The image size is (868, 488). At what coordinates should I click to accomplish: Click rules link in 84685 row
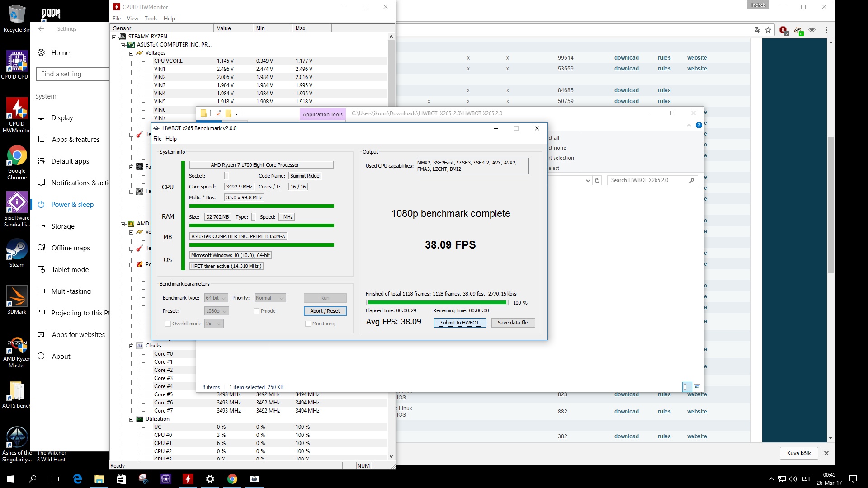(x=664, y=90)
